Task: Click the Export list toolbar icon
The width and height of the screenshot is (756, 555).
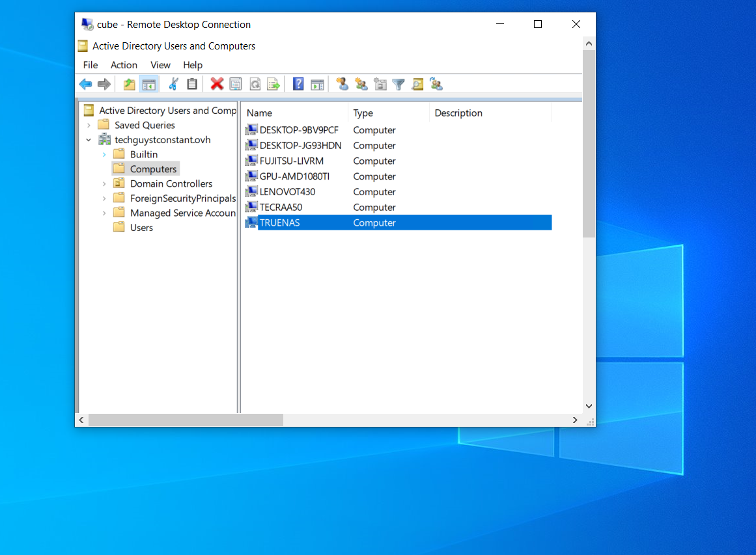Action: coord(273,84)
